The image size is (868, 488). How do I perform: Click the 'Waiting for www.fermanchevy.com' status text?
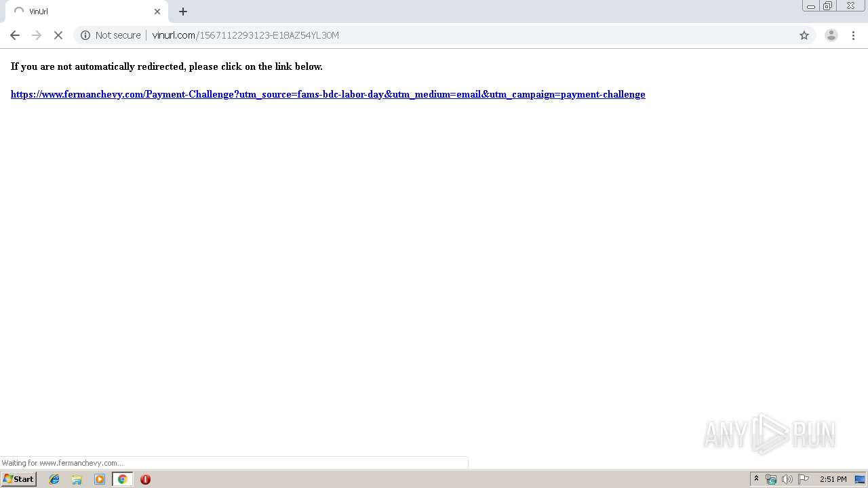click(x=62, y=463)
